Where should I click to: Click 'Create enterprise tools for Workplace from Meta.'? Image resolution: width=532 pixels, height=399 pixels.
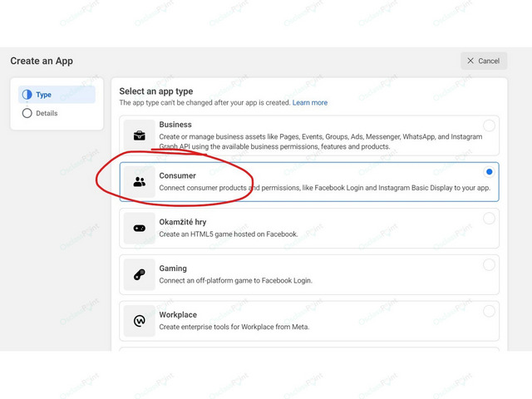point(234,327)
